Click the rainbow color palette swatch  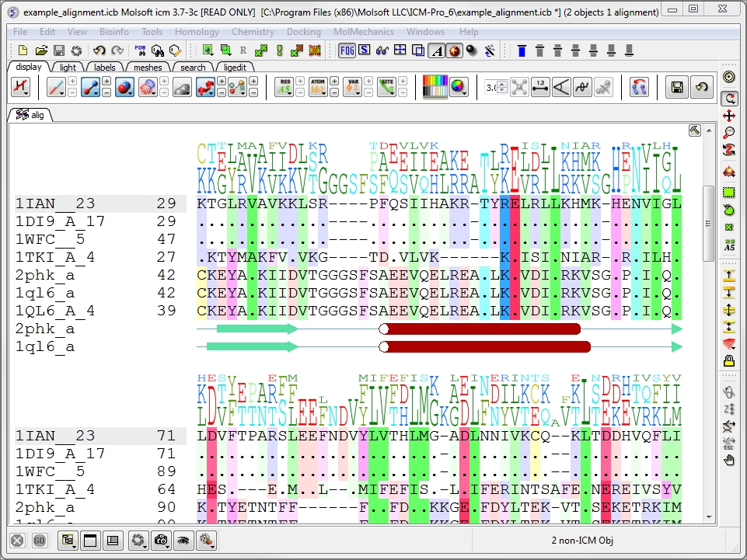click(435, 87)
